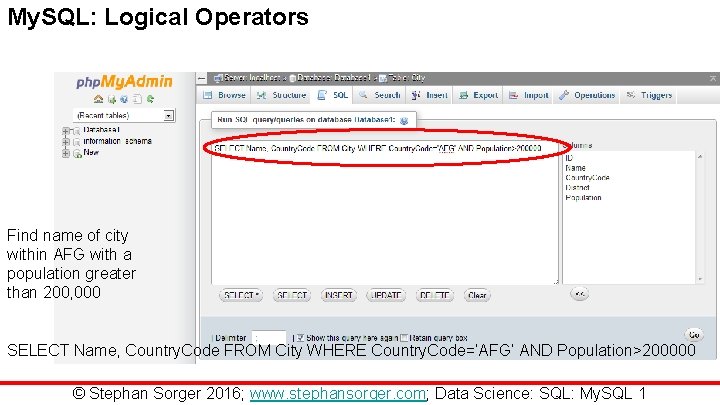
Task: Click the New database icon in tree
Action: tap(78, 153)
